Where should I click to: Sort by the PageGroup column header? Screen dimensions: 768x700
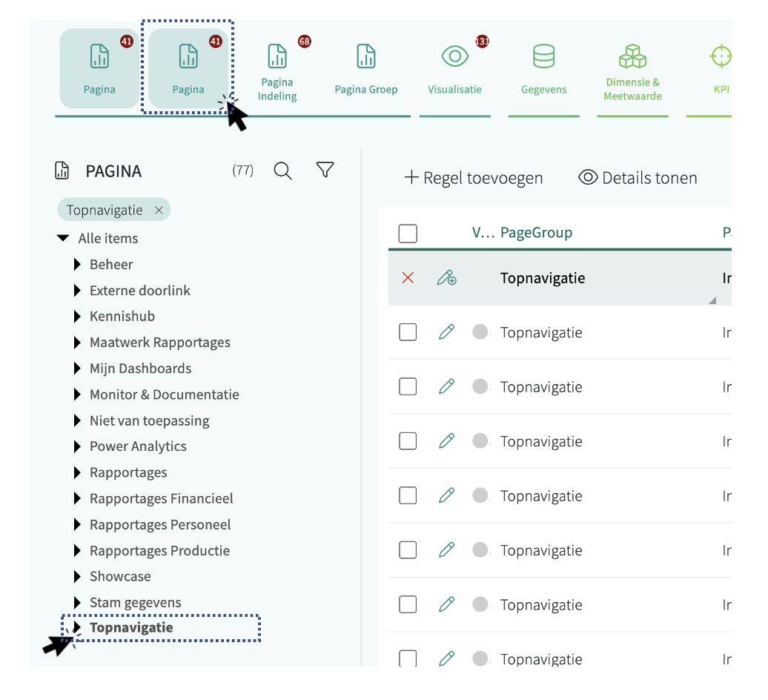tap(536, 233)
